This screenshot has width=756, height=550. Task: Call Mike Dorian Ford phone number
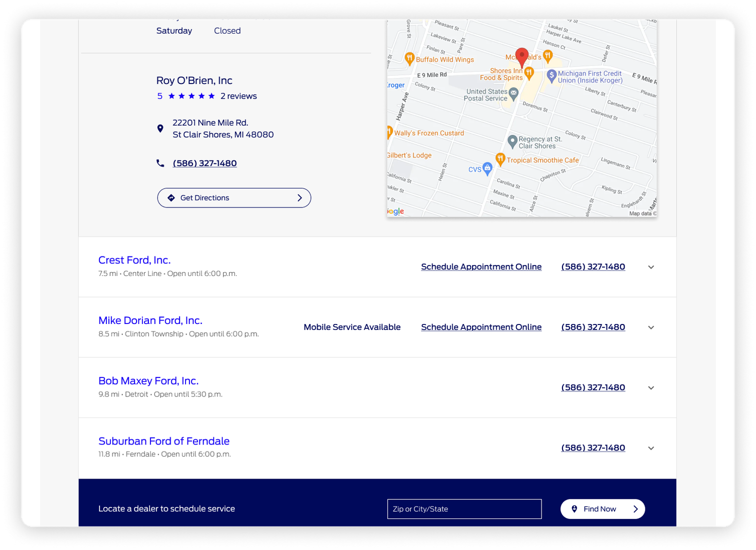coord(593,327)
